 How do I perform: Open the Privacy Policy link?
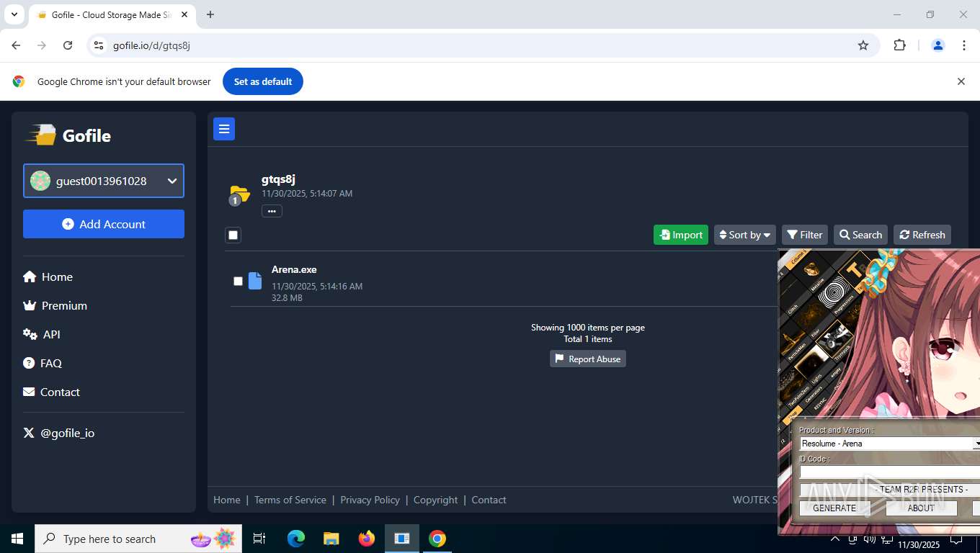[x=370, y=500]
